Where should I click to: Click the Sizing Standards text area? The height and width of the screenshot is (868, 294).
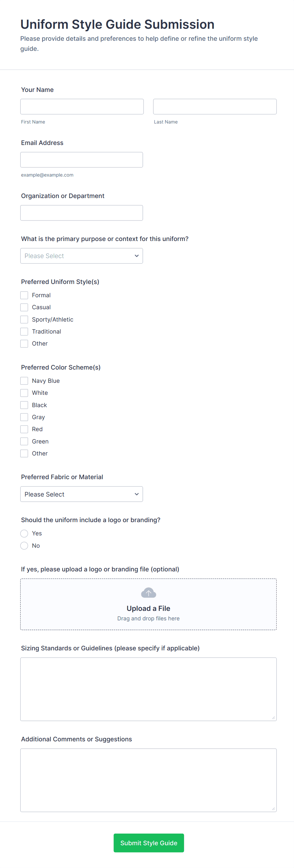[x=148, y=689]
